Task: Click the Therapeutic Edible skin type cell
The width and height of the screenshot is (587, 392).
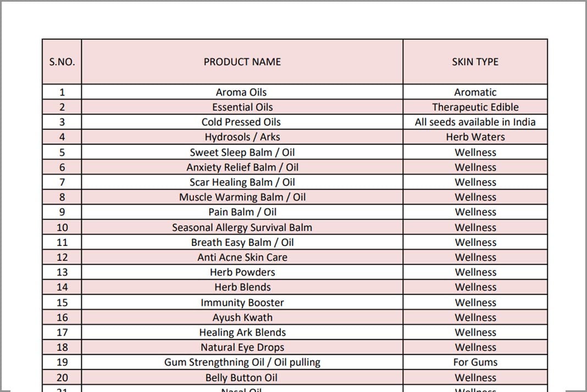Action: pos(475,107)
